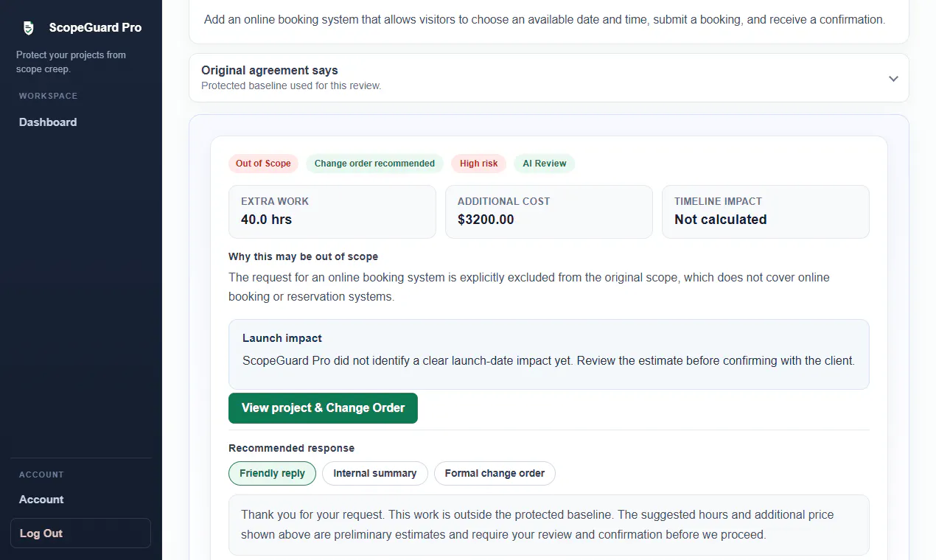Click the Out of Scope badge

click(263, 164)
